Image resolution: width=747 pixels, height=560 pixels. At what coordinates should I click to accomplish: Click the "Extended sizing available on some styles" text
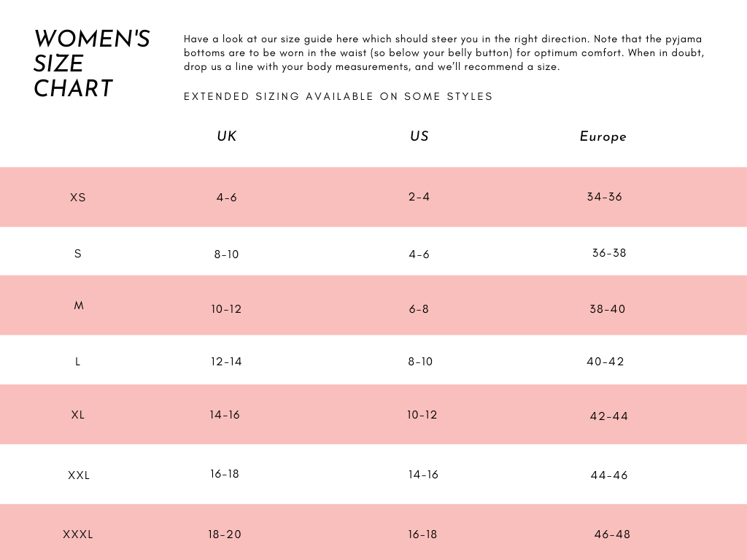click(x=338, y=96)
